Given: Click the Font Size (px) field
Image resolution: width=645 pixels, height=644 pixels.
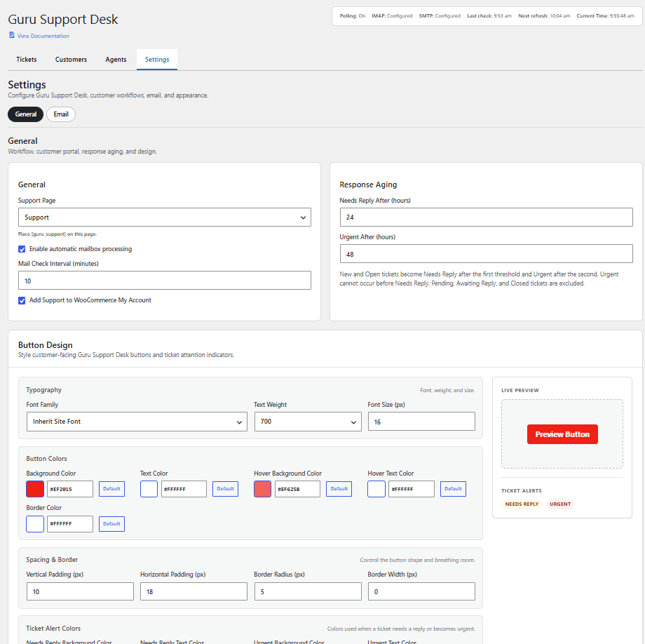Looking at the screenshot, I should (421, 422).
